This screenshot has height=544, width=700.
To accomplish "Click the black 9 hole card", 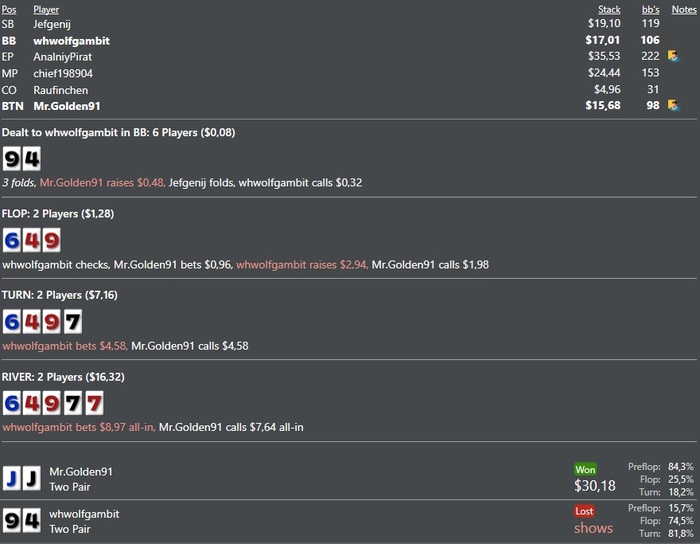I will click(x=12, y=159).
